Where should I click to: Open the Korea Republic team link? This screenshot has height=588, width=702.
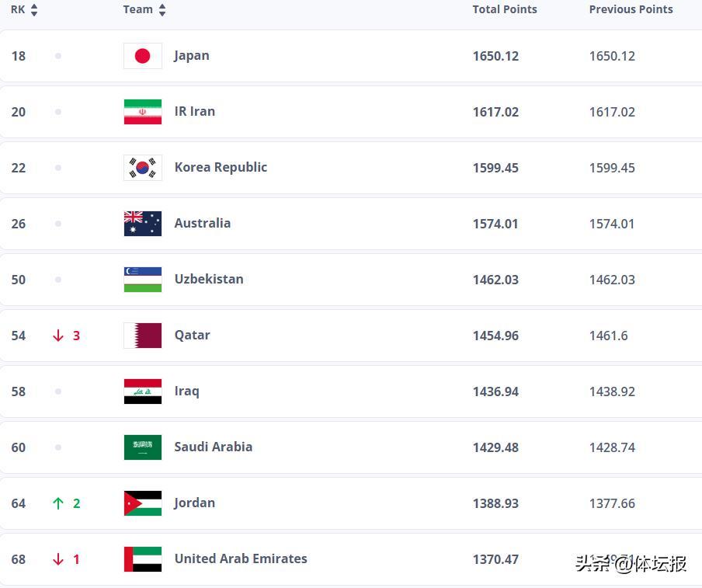(x=221, y=168)
